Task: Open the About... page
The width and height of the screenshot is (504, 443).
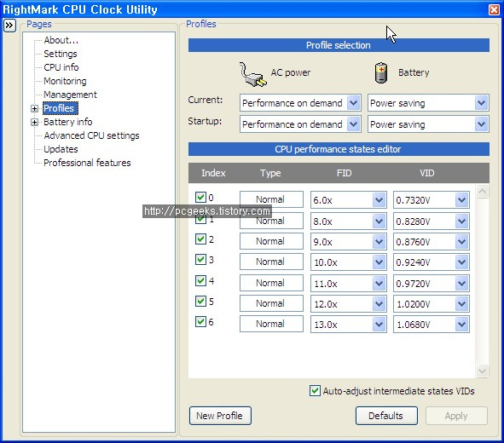Action: pos(61,40)
